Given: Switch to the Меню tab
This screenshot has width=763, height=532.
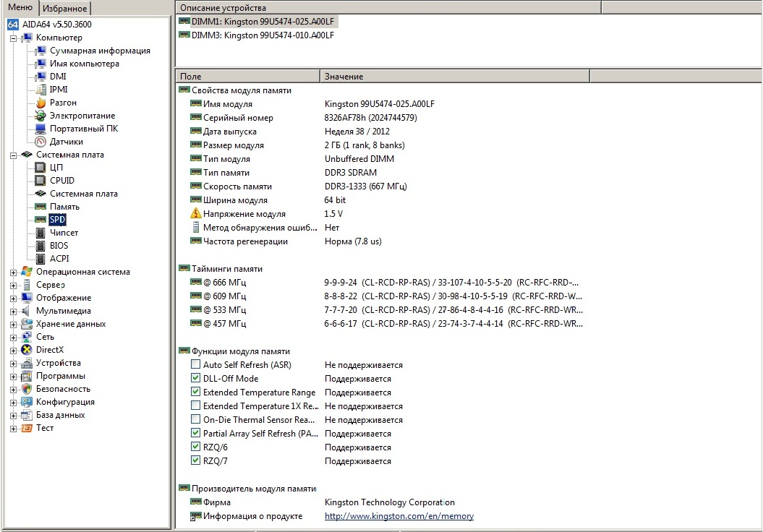Looking at the screenshot, I should pos(20,7).
